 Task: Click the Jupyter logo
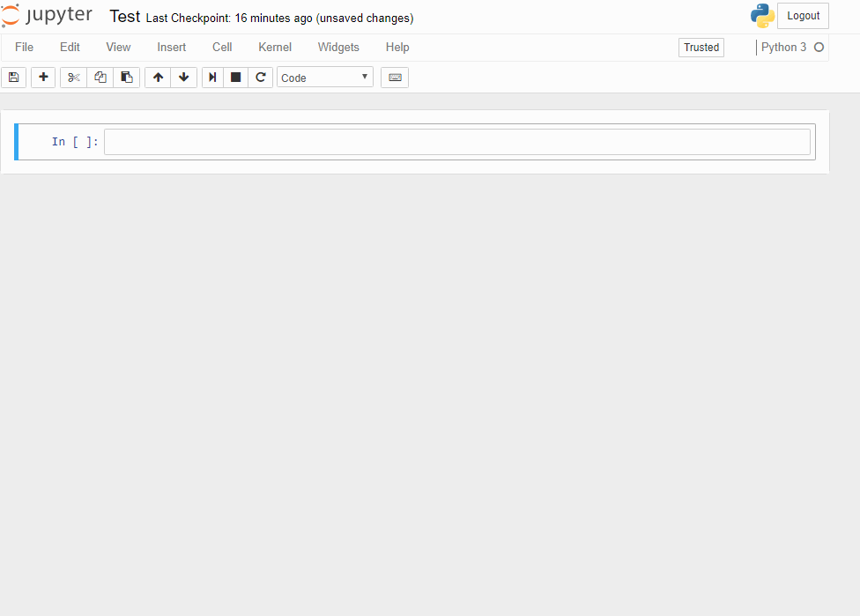48,15
